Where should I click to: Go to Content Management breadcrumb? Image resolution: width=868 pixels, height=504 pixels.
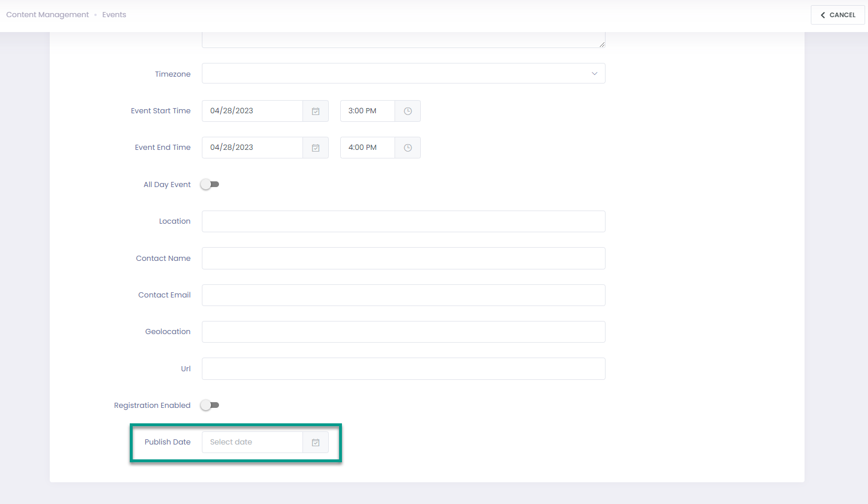(x=47, y=15)
